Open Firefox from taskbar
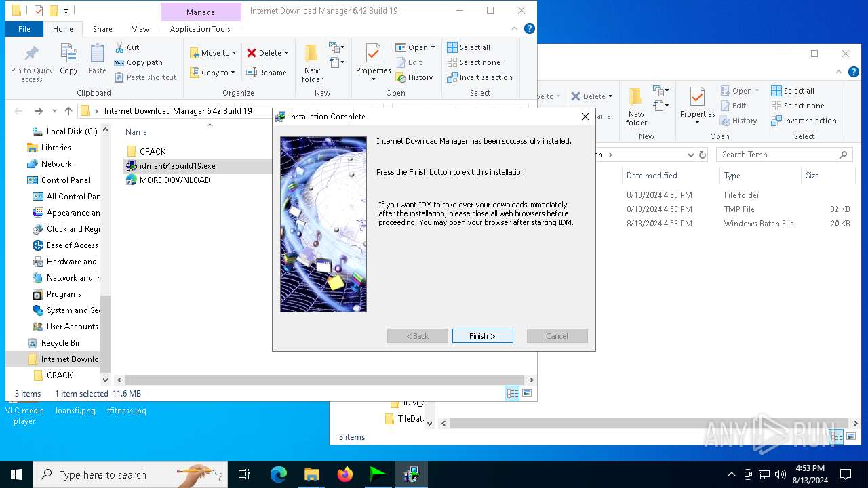Screen dimensions: 868x488 (x=345, y=474)
